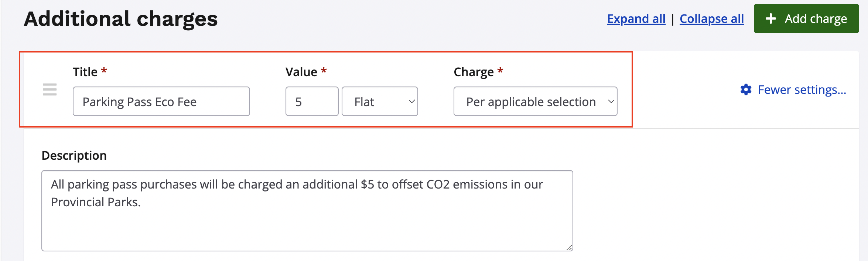Click the Fewer settings... link
Image resolution: width=868 pixels, height=261 pixels.
802,89
